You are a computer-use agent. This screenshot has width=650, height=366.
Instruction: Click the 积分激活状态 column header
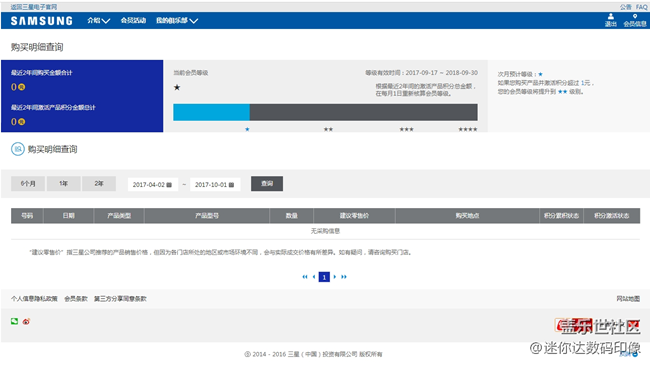point(612,216)
